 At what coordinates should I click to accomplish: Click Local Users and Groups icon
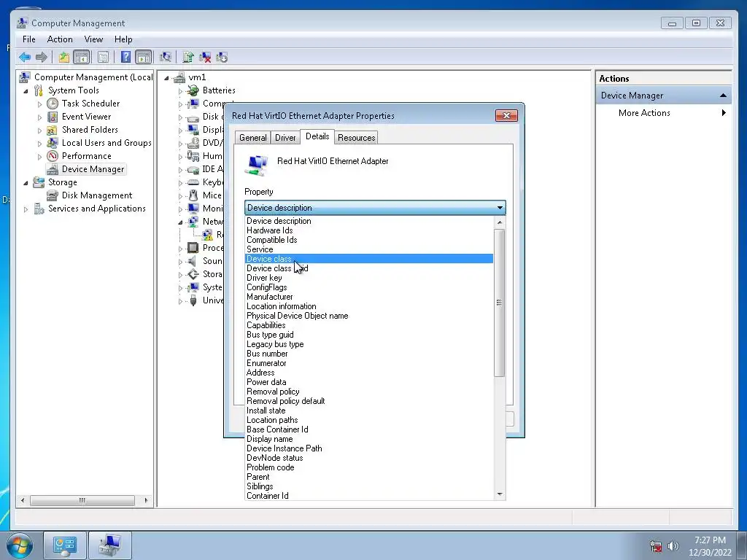click(53, 143)
